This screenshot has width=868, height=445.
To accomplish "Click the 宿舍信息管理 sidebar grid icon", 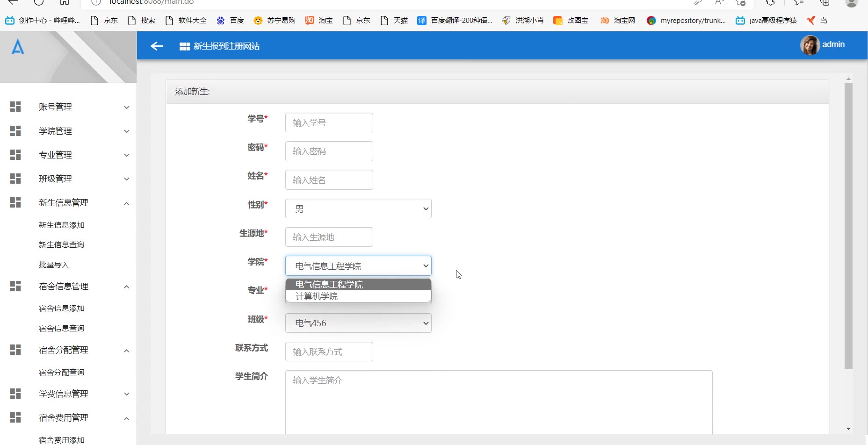I will tap(15, 286).
